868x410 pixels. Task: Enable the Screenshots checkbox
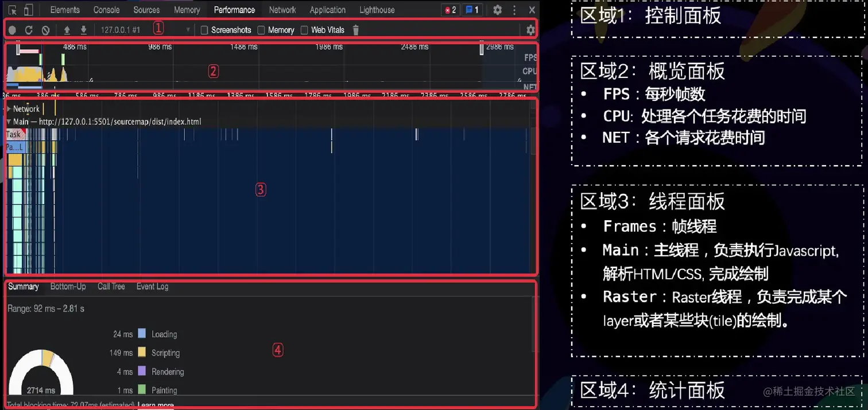[204, 30]
